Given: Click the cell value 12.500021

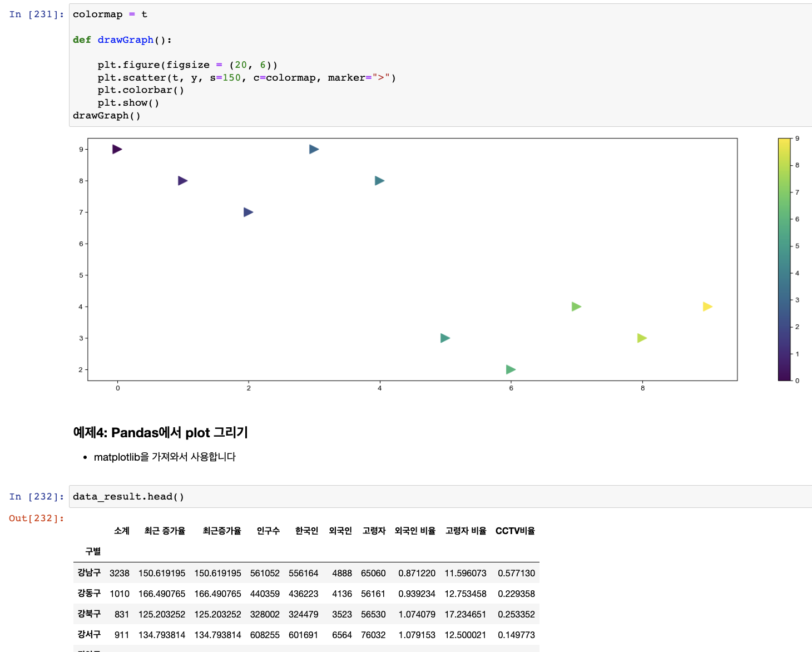Looking at the screenshot, I should click(x=466, y=635).
